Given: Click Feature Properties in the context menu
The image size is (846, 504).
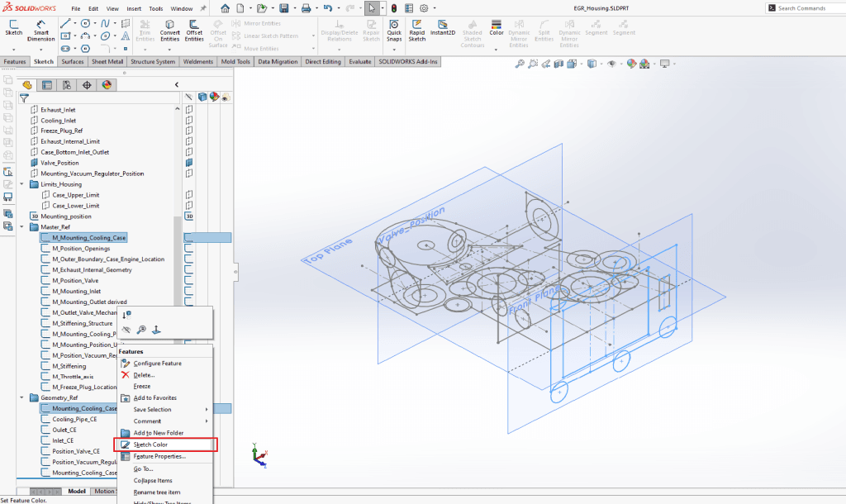Looking at the screenshot, I should pyautogui.click(x=159, y=456).
